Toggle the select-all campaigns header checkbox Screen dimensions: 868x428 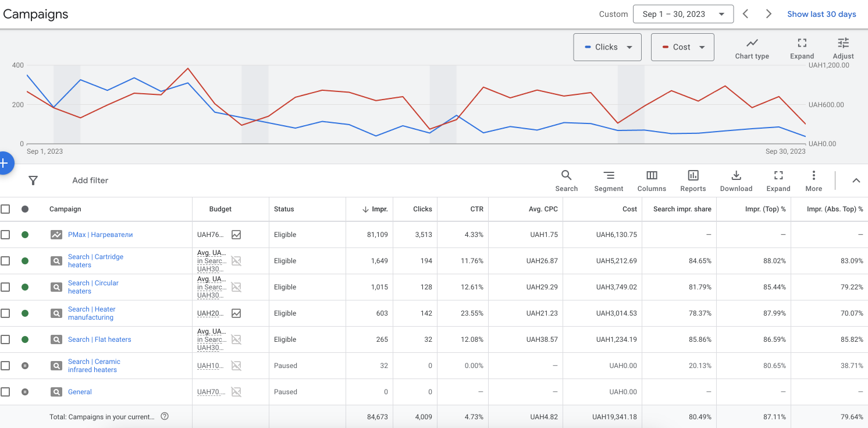pos(5,209)
